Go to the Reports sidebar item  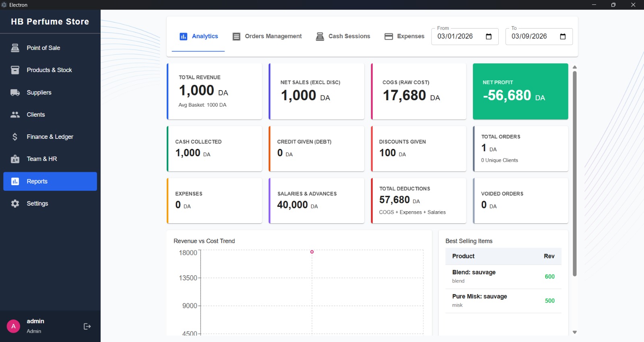(x=50, y=181)
